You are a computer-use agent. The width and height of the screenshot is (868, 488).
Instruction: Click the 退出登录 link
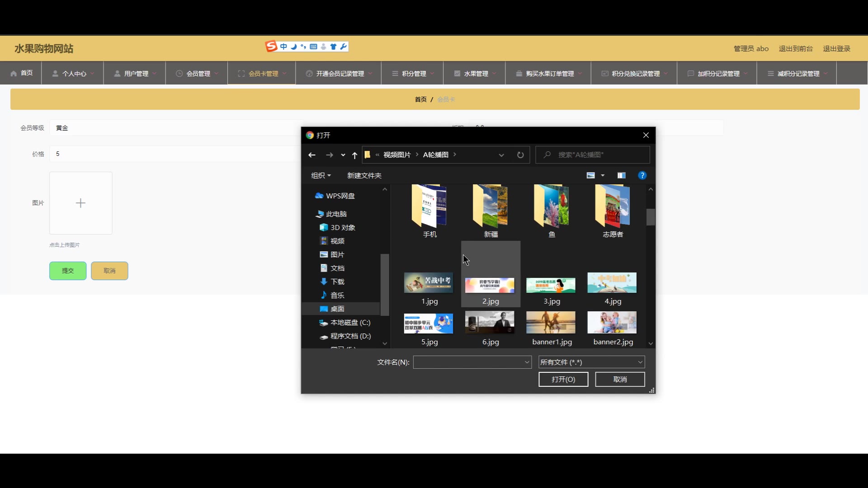tap(837, 48)
